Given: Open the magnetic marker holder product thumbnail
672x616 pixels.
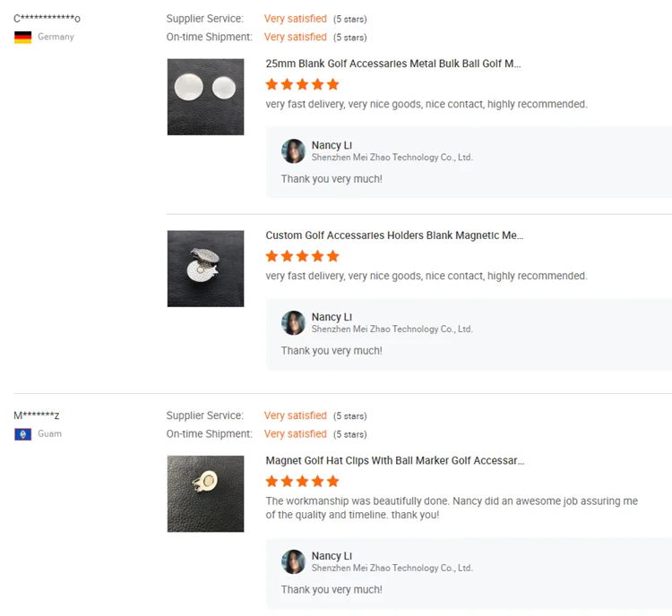Looking at the screenshot, I should [205, 269].
